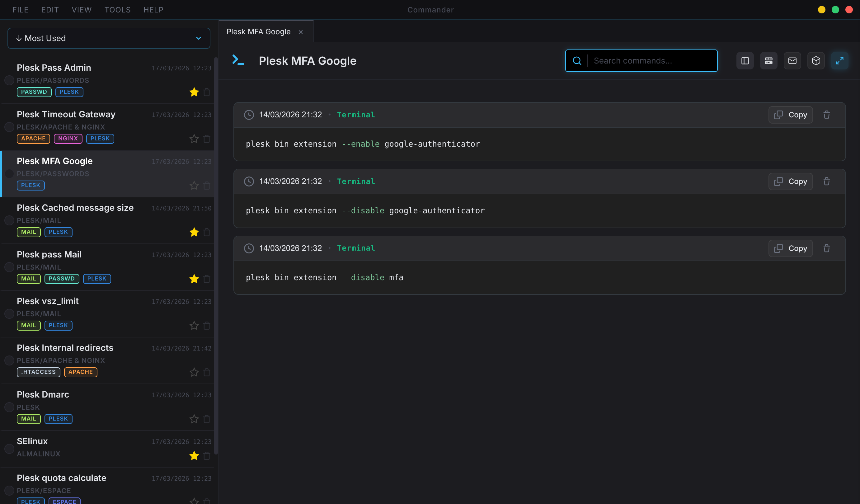Favorite Plesk Internal redirects entry
The width and height of the screenshot is (860, 504).
(194, 372)
